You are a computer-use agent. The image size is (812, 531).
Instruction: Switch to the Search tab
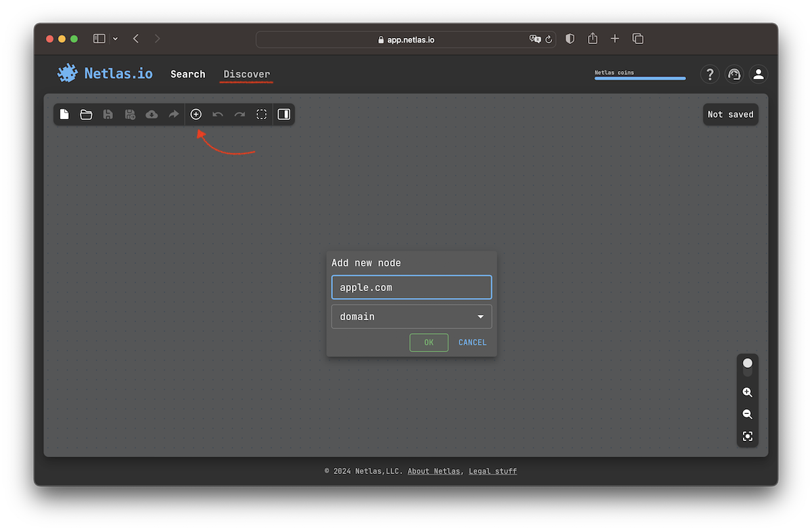click(x=187, y=74)
